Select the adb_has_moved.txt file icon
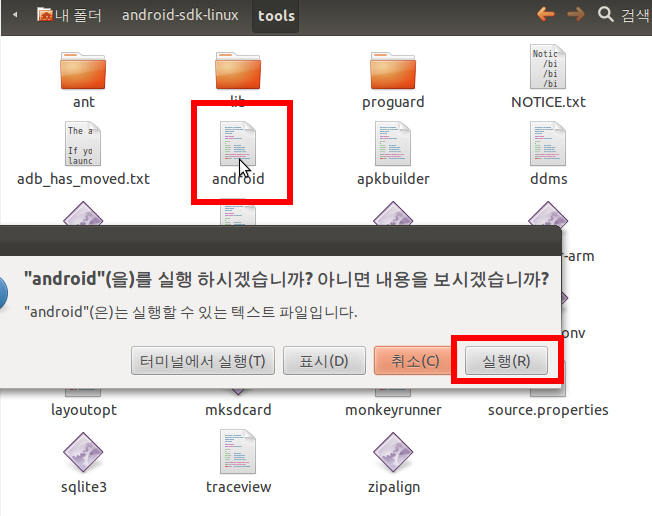The image size is (652, 516). coord(83,143)
